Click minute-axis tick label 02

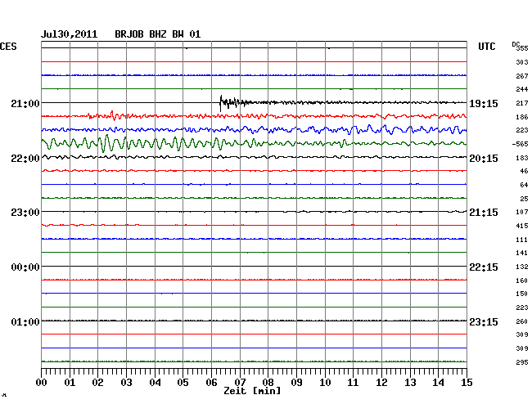pos(97,383)
